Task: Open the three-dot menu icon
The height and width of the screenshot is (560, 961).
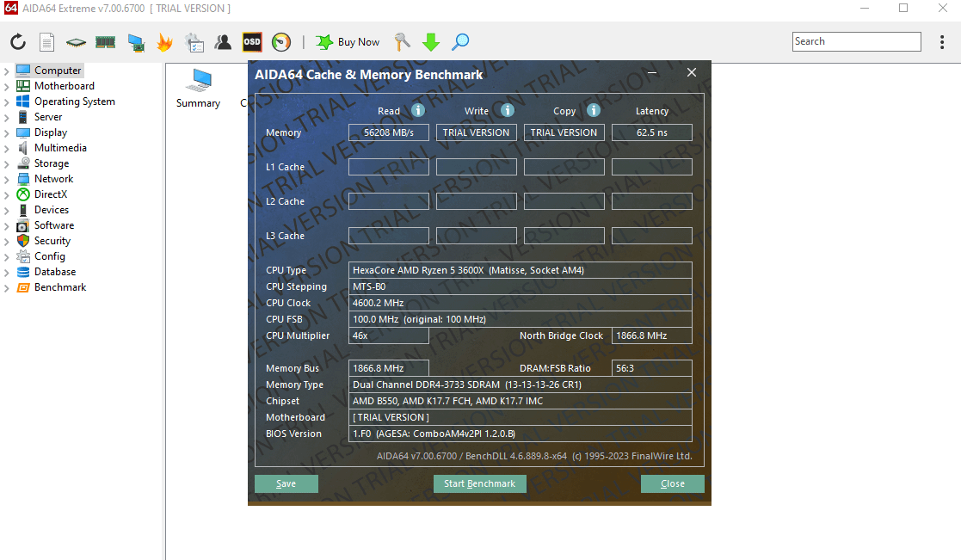Action: click(942, 41)
